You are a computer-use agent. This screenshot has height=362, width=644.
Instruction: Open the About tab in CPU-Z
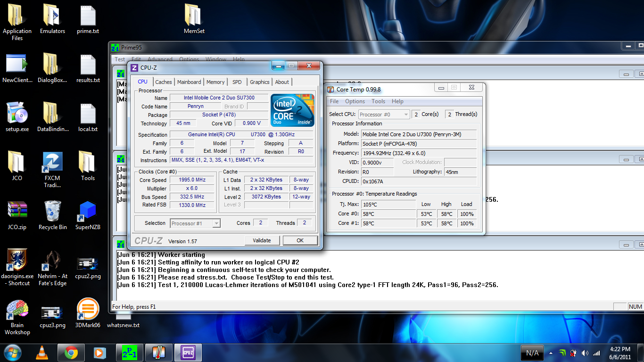(x=282, y=82)
